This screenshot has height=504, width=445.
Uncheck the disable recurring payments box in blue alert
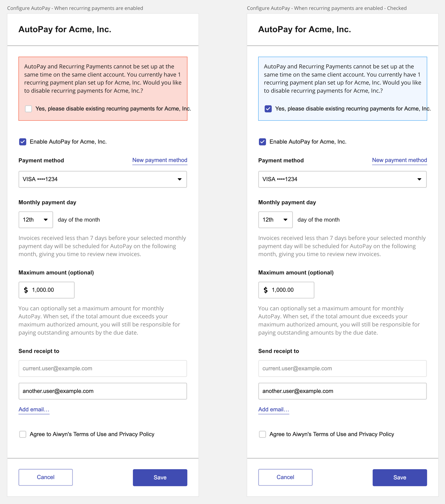click(x=268, y=109)
